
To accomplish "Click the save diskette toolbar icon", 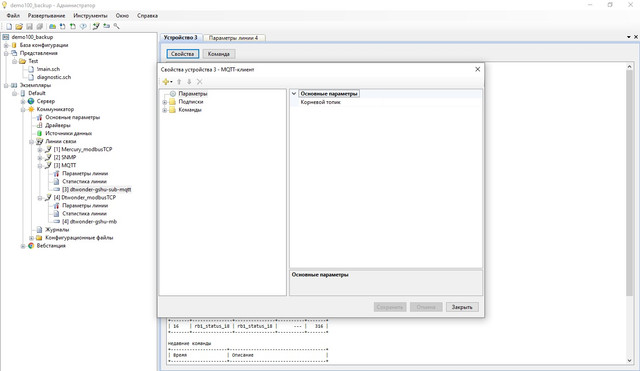I will click(x=29, y=26).
